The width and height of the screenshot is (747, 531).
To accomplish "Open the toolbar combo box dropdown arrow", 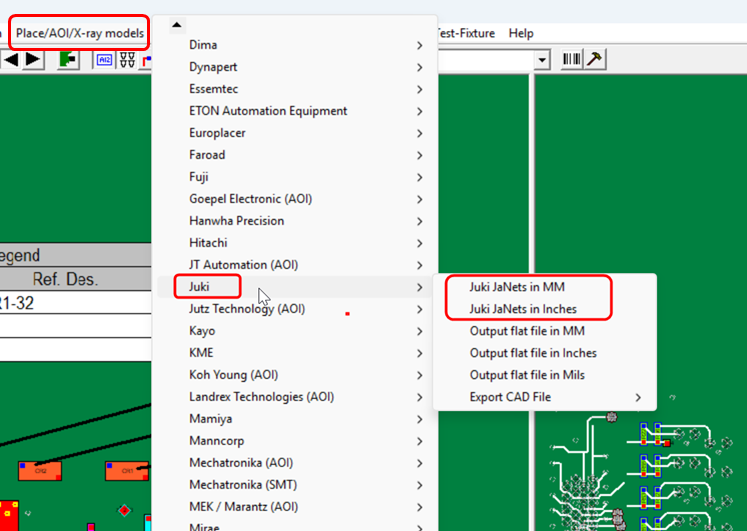I will point(543,60).
